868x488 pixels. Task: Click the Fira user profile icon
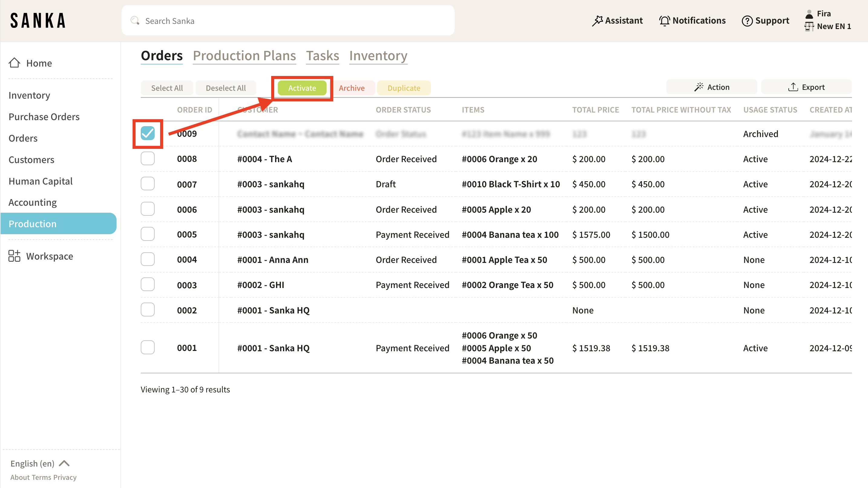809,14
